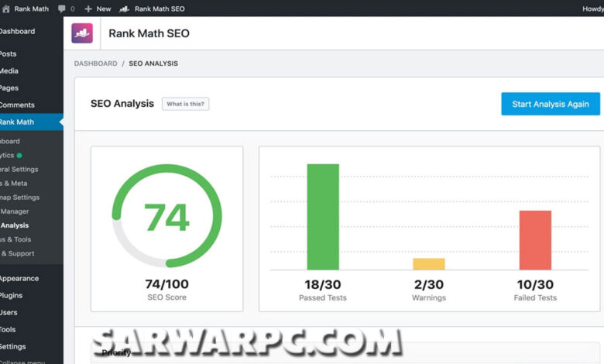
Task: Click the Howdy account greeting
Action: [593, 9]
